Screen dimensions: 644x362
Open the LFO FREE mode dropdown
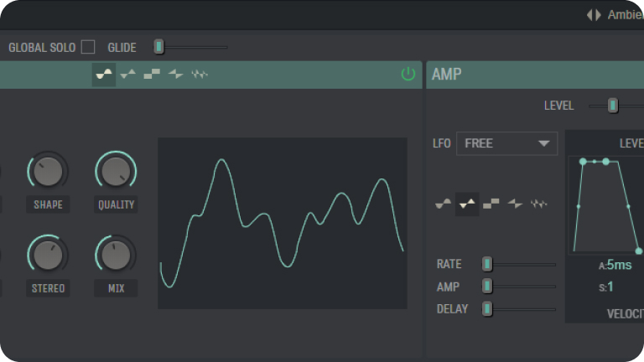[506, 143]
